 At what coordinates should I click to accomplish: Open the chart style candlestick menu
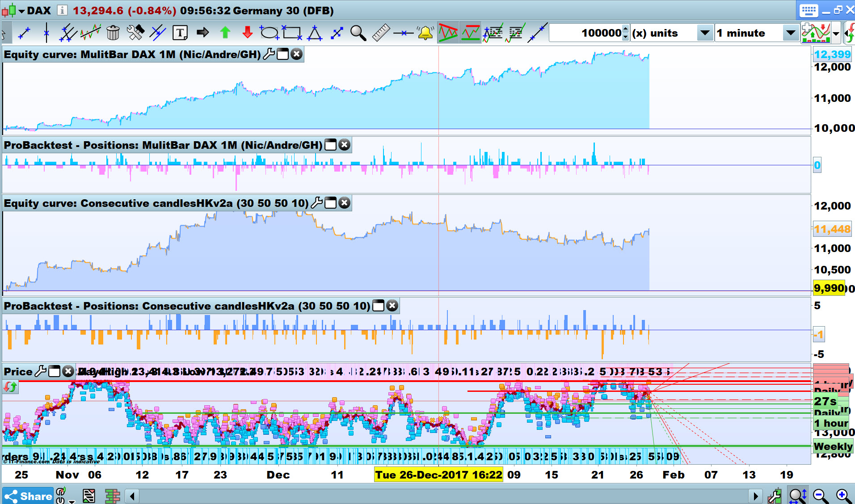(x=13, y=10)
